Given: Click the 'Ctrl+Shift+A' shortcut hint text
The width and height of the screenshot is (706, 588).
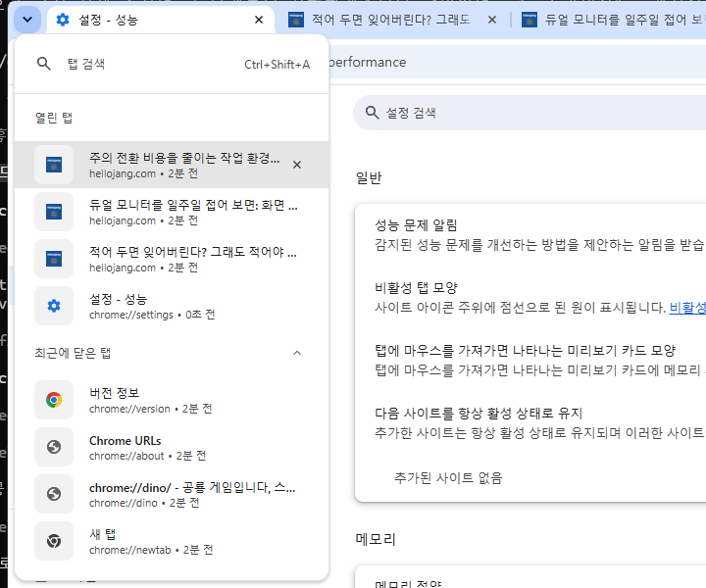Looking at the screenshot, I should [x=277, y=65].
